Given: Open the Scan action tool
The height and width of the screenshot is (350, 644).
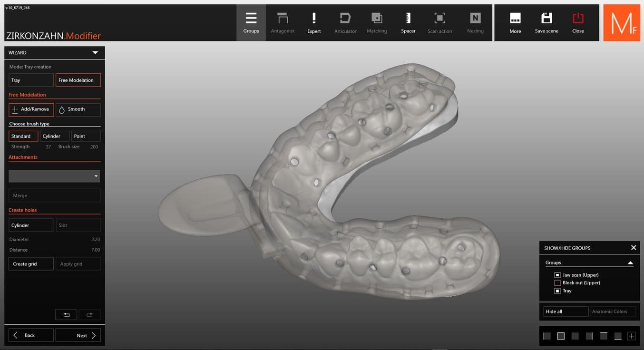Looking at the screenshot, I should [x=439, y=23].
